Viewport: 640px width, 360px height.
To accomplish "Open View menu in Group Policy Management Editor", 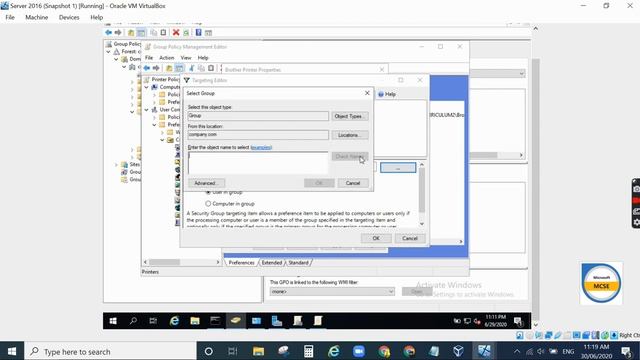I will [x=186, y=58].
